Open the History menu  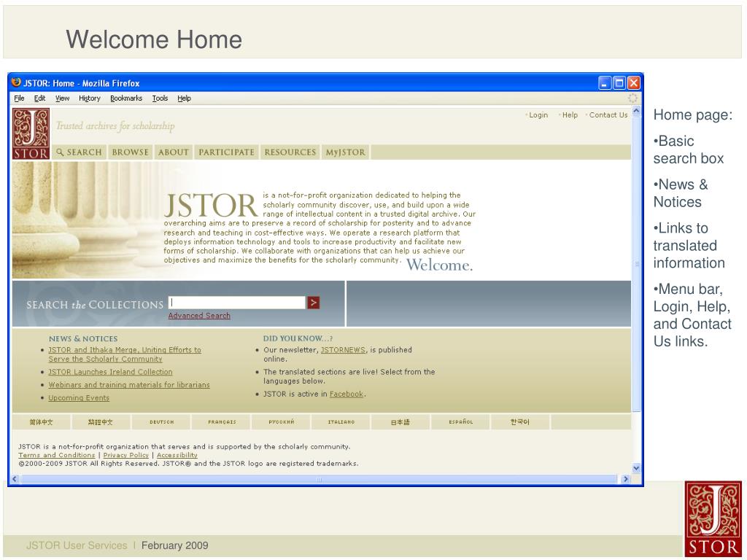[90, 98]
